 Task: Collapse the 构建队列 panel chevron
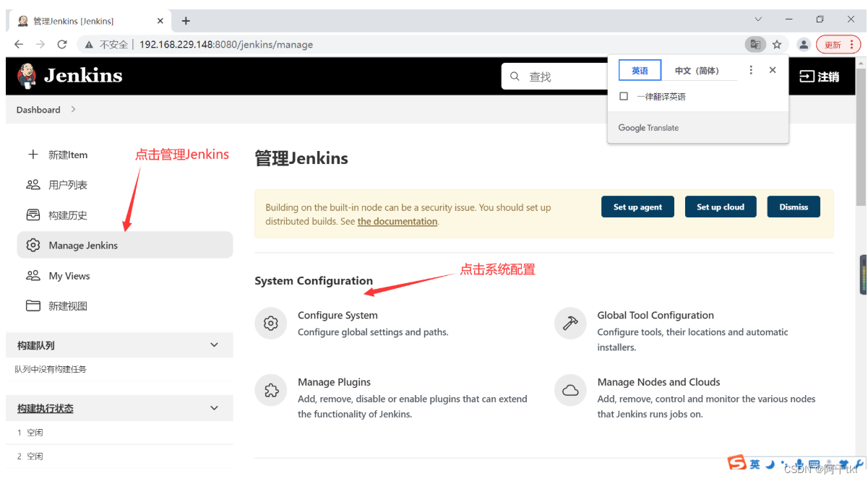tap(214, 345)
